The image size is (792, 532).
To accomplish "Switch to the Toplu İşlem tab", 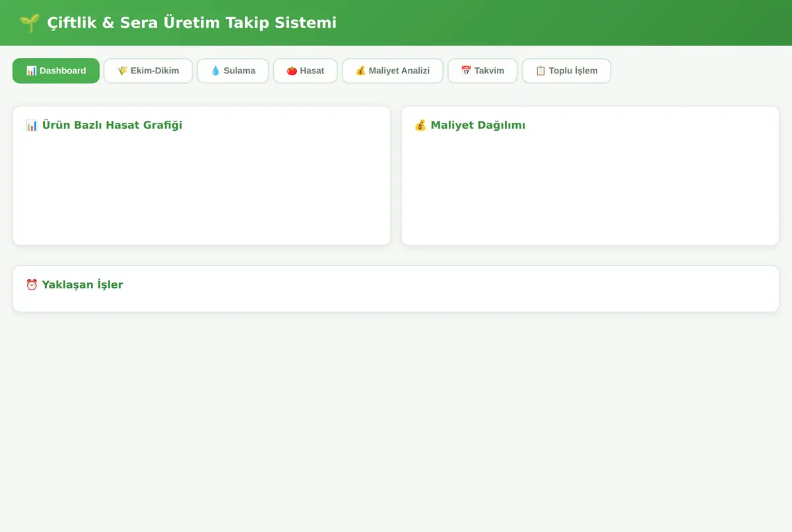I will pyautogui.click(x=566, y=71).
